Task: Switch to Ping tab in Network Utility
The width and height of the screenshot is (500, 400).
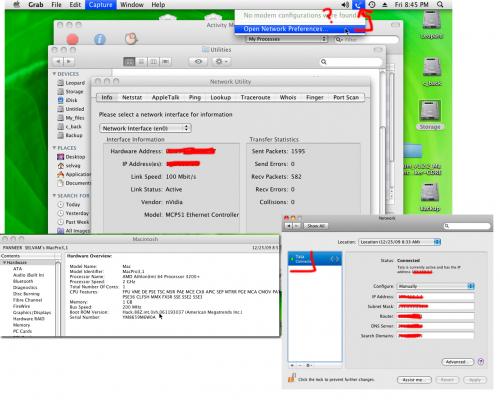Action: pos(195,97)
